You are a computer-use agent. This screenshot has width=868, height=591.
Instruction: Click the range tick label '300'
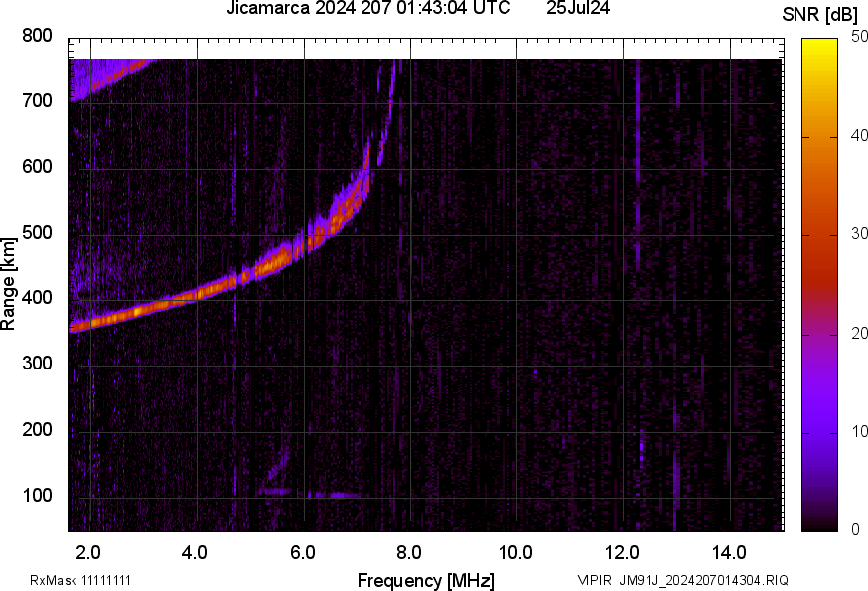[x=37, y=364]
